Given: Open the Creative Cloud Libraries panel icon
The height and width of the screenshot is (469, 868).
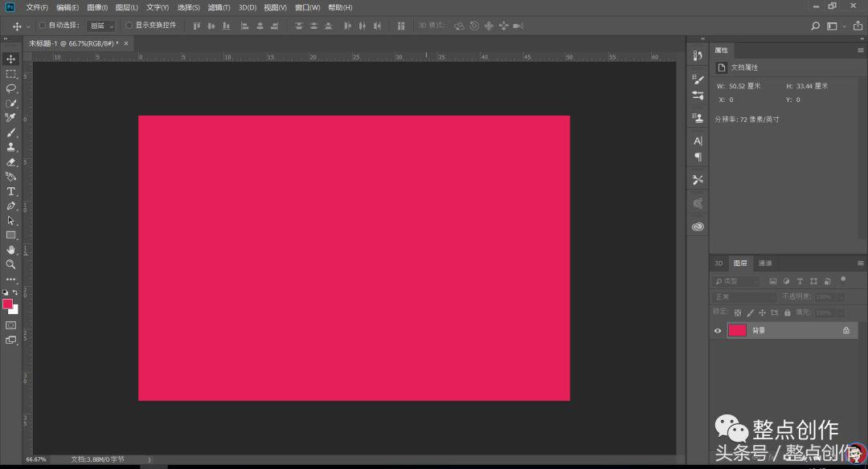Looking at the screenshot, I should tap(698, 226).
